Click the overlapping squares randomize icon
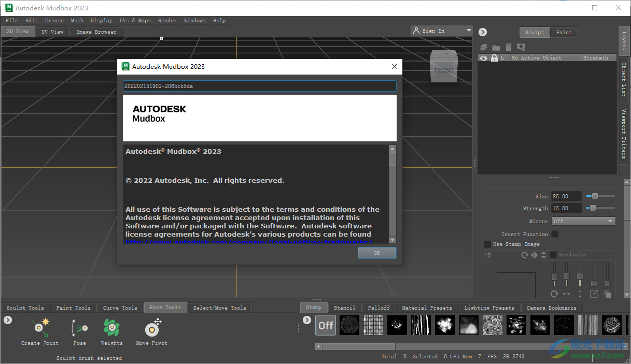Screen dimensions: 631x364 pyautogui.click(x=607, y=294)
